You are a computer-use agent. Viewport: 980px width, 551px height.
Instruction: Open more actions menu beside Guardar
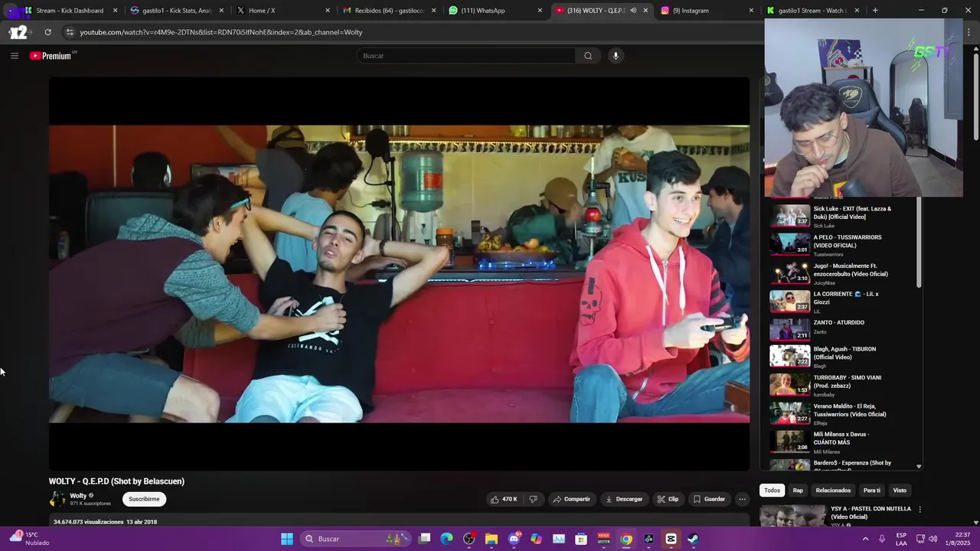pyautogui.click(x=742, y=499)
